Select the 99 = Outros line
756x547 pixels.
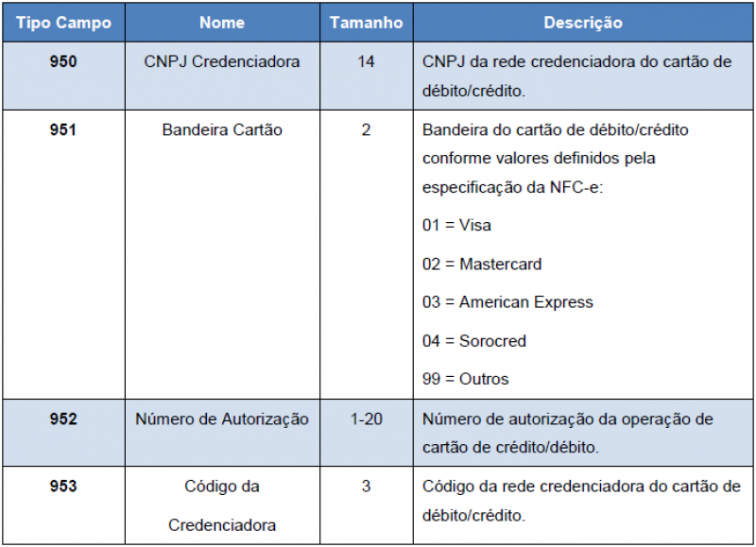pos(465,379)
